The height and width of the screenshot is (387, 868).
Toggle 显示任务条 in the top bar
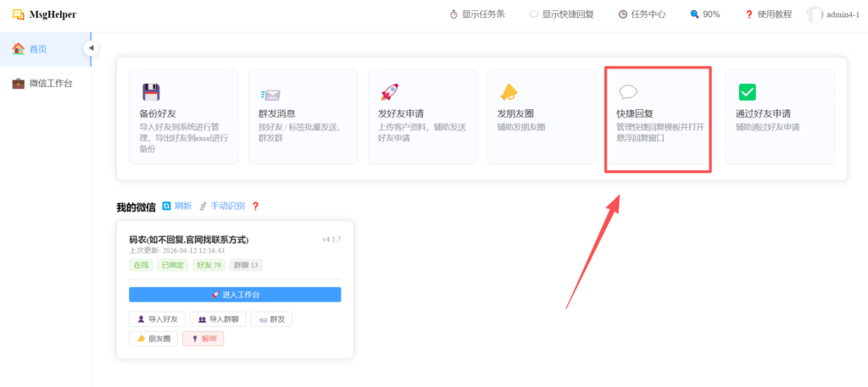pyautogui.click(x=477, y=14)
